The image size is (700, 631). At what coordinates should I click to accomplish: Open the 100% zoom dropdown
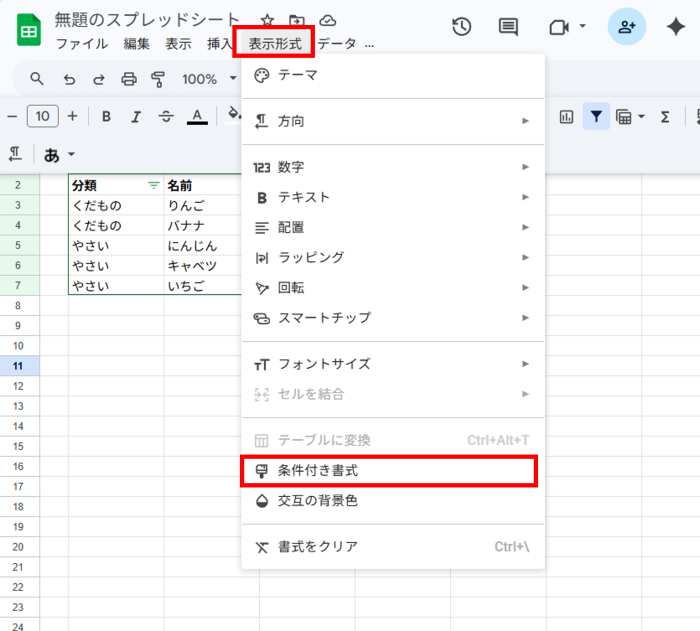coord(209,79)
